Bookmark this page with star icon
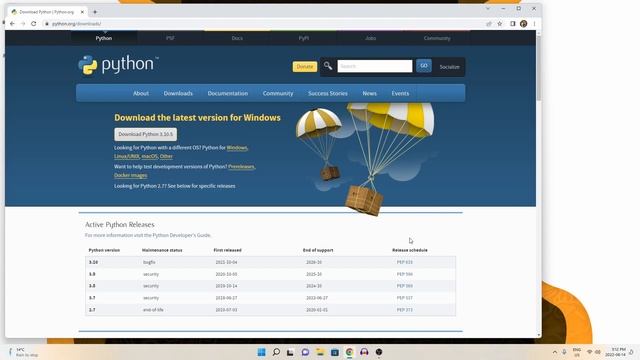Image resolution: width=640 pixels, height=360 pixels. click(x=500, y=24)
